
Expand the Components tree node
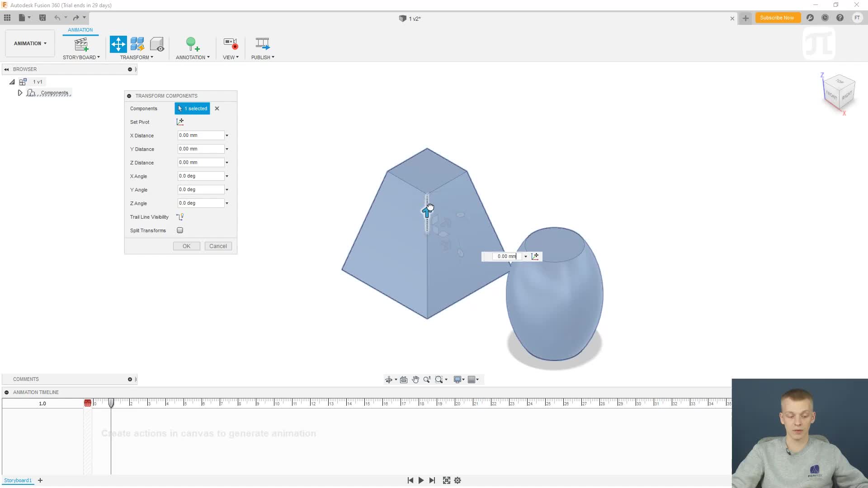click(20, 93)
